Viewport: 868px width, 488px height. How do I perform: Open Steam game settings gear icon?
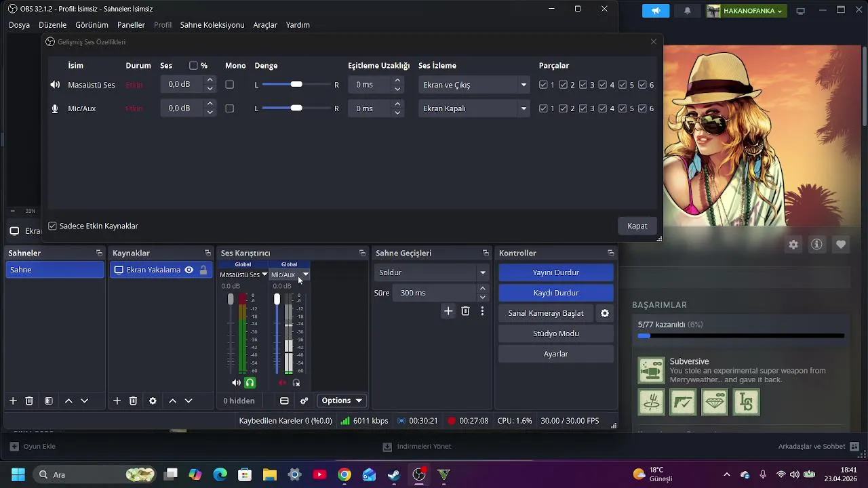[x=793, y=245]
